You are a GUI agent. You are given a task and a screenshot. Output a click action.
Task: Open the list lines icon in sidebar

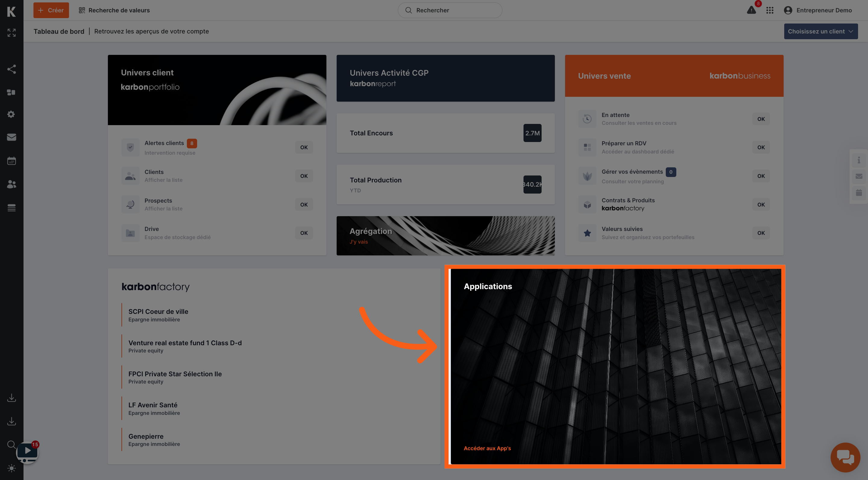tap(11, 208)
